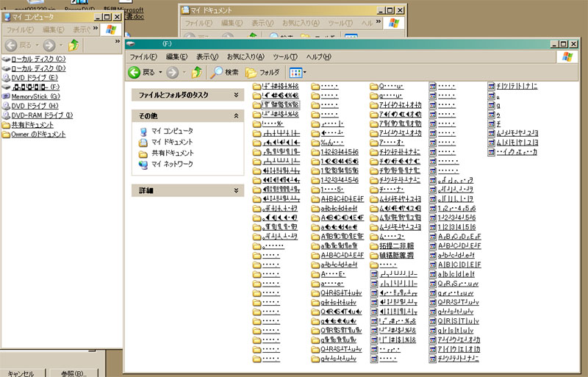Open お気に入り(A) menu in マイ ドキュメント window
This screenshot has height=377, width=588.
click(301, 23)
